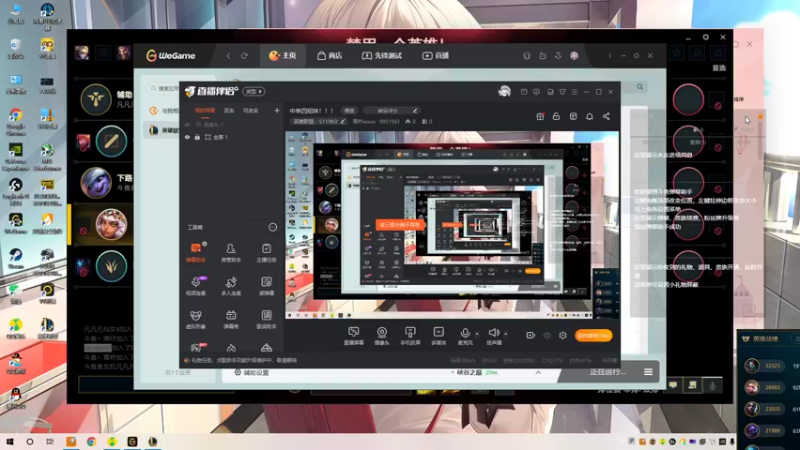
Task: Click WeGame refresh icon
Action: coord(244,56)
